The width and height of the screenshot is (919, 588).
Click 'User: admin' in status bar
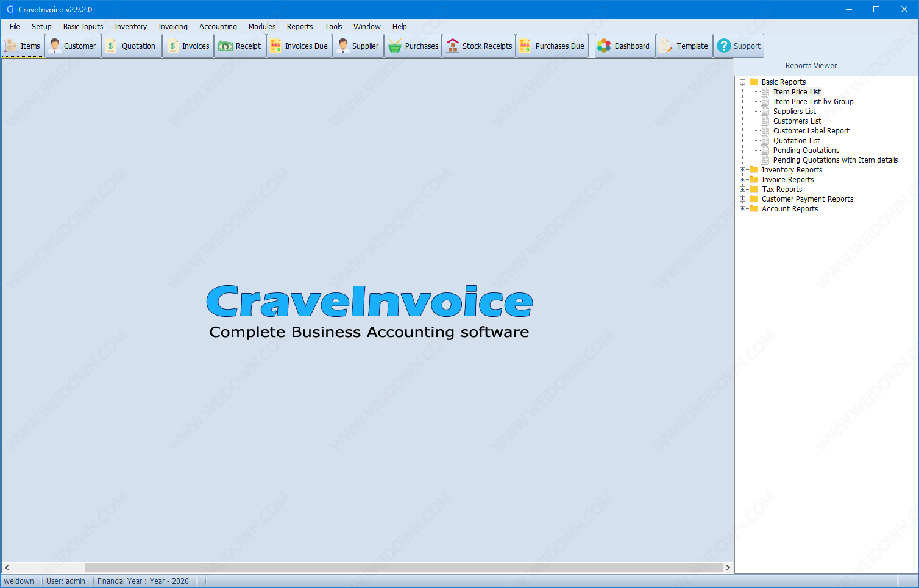click(x=66, y=581)
